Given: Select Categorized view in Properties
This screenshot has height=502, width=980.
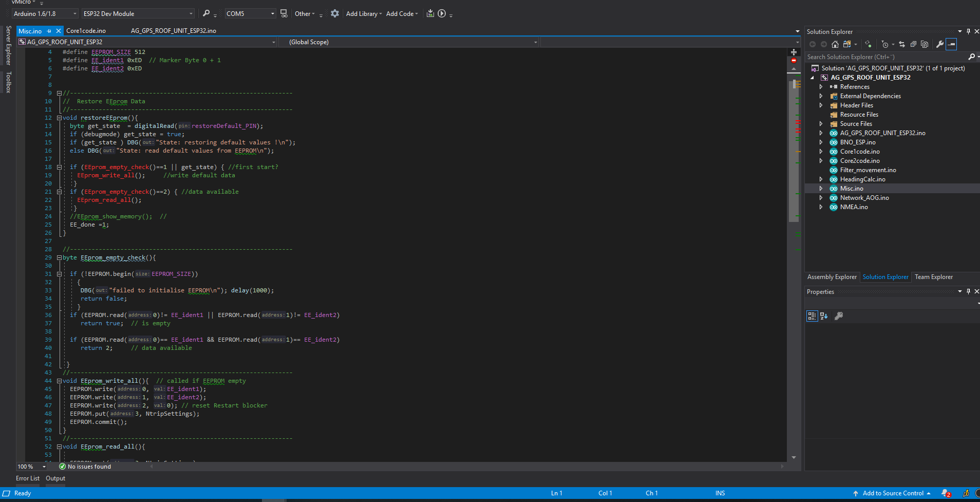Looking at the screenshot, I should point(812,316).
